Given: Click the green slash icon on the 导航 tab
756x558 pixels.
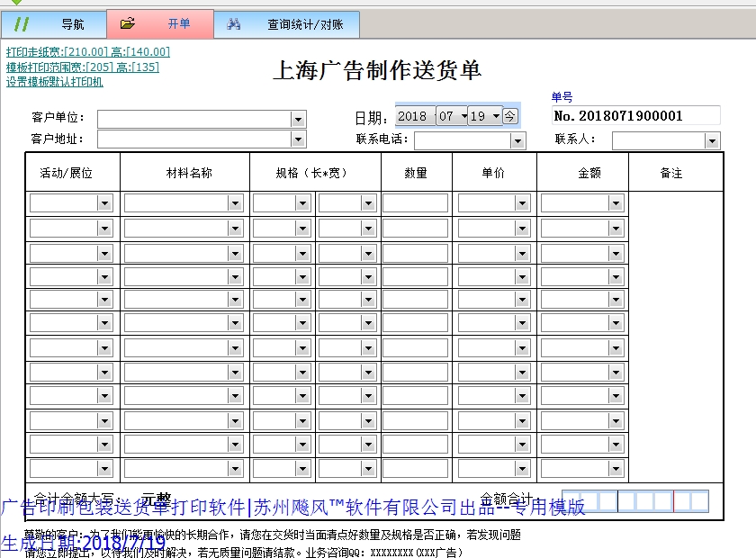Looking at the screenshot, I should [22, 24].
